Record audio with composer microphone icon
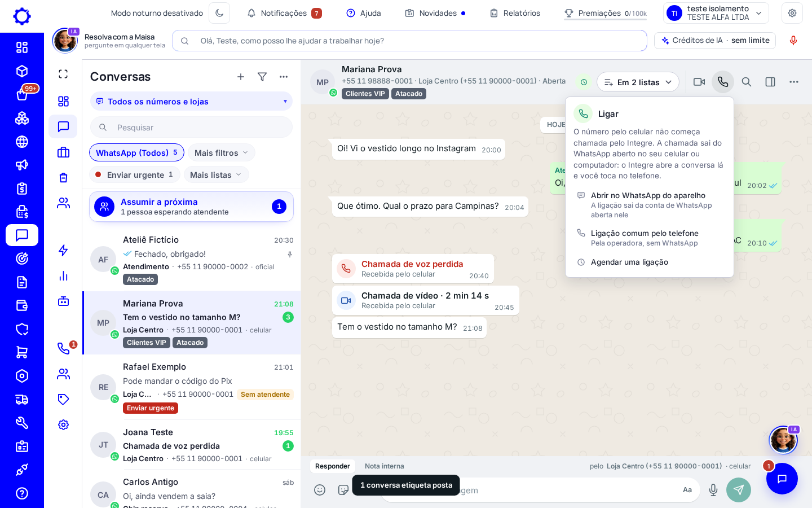Image resolution: width=812 pixels, height=508 pixels. coord(713,490)
